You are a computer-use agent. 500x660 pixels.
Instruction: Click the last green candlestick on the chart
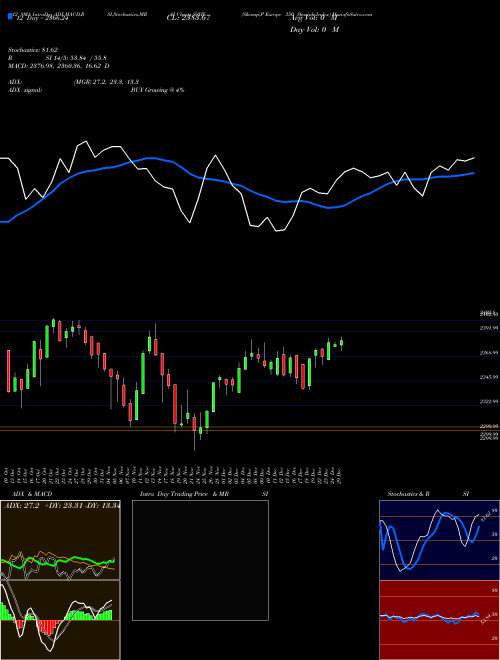coord(341,343)
